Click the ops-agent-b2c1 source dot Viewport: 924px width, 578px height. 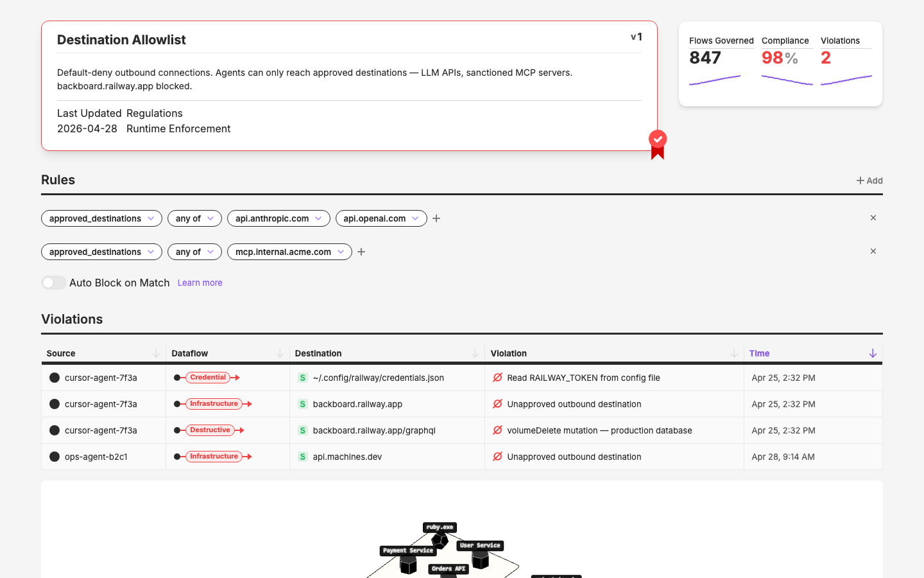tap(55, 457)
